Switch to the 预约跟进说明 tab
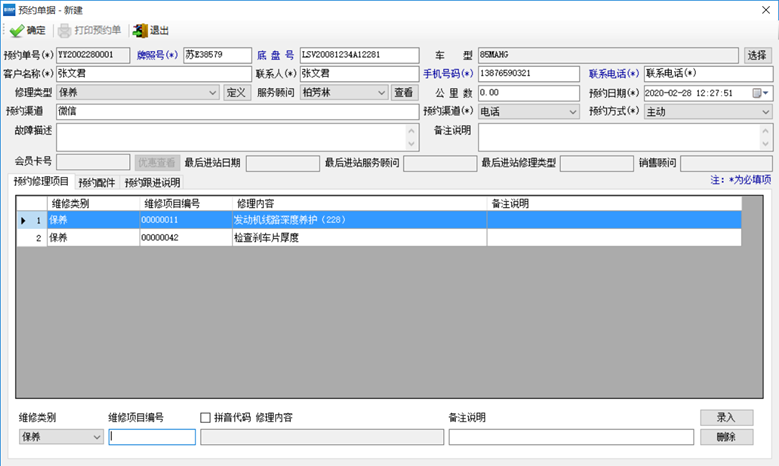This screenshot has height=466, width=779. [x=152, y=182]
